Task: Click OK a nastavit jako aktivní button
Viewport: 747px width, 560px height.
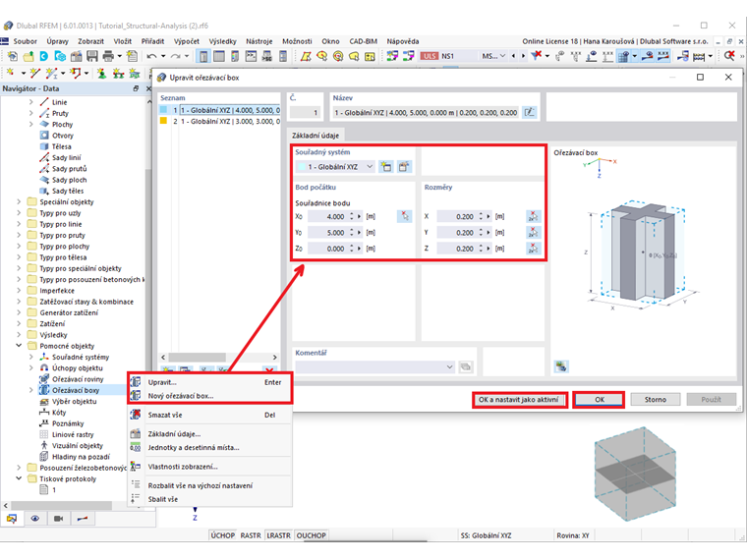Action: point(518,400)
